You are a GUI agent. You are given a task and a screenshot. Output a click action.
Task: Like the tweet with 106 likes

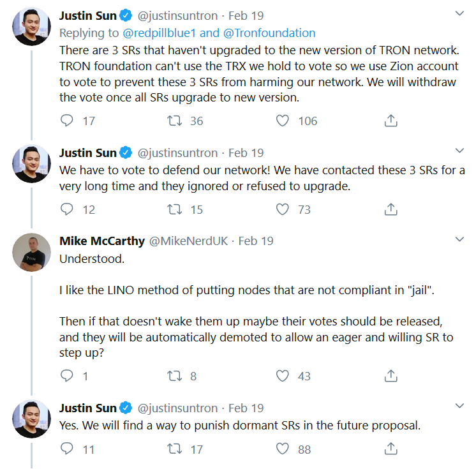[x=282, y=121]
